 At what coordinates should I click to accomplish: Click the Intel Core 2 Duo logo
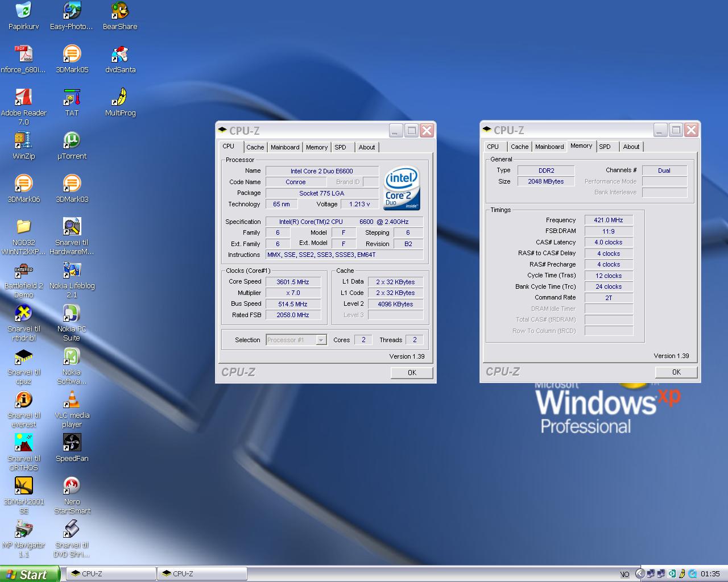point(402,188)
